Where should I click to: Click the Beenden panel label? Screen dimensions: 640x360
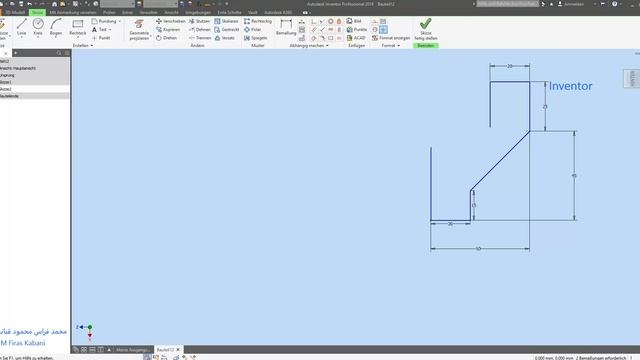coord(426,46)
